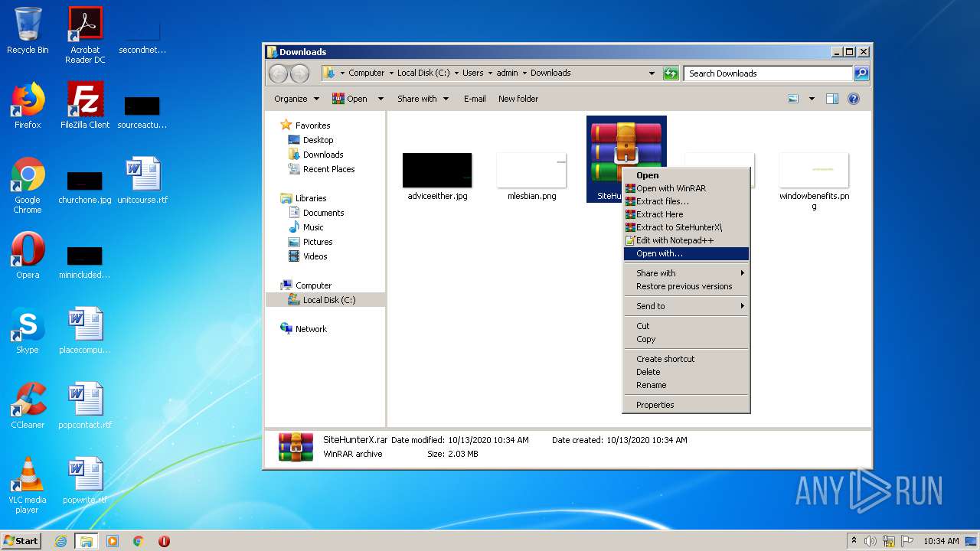Choose Create shortcut entry
Screen dimensions: 980x551
point(686,359)
